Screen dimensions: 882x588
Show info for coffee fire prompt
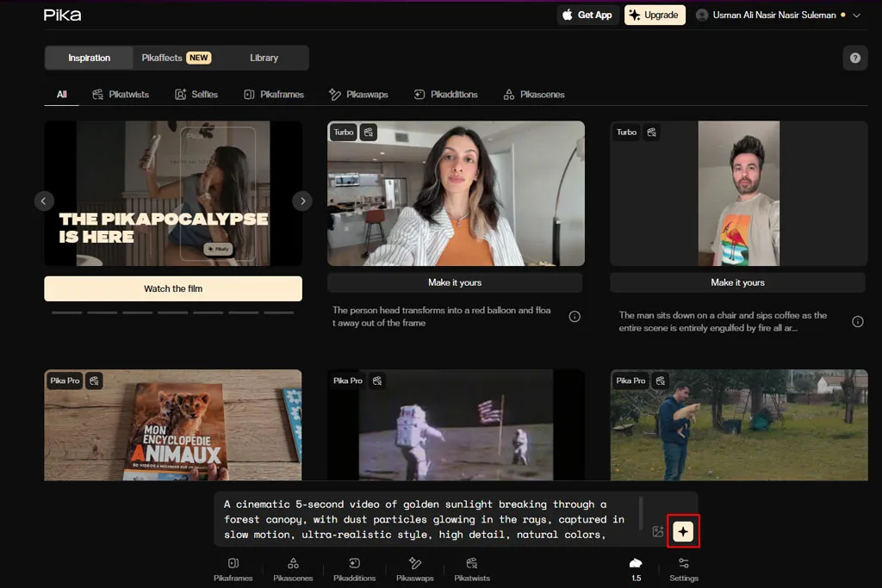(857, 321)
